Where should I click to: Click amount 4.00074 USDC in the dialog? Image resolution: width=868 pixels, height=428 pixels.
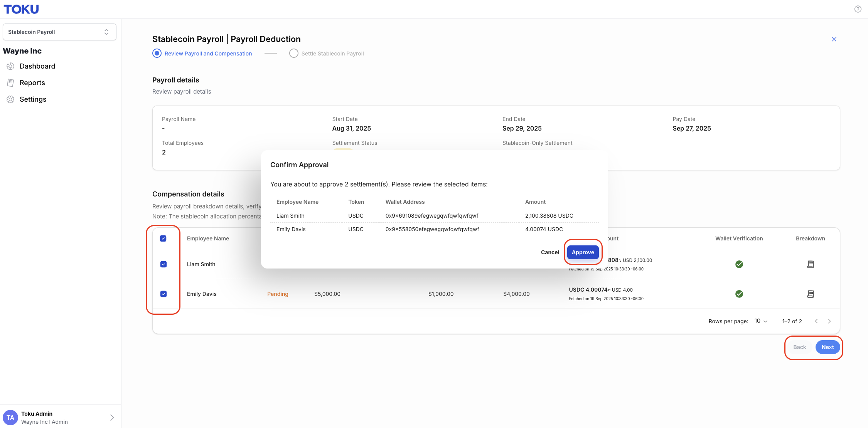point(544,229)
